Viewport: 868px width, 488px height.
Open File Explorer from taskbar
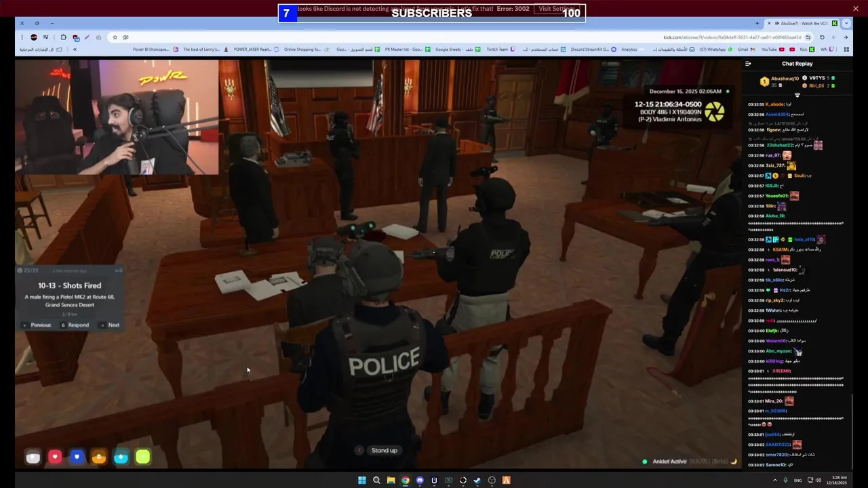(x=391, y=480)
